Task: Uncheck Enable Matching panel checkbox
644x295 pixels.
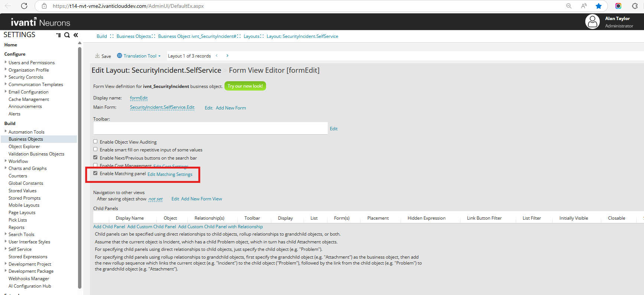Action: [x=96, y=173]
